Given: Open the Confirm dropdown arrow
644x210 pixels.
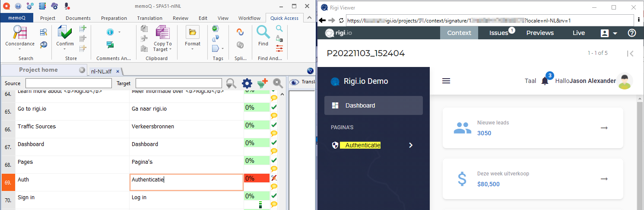Looking at the screenshot, I should [x=65, y=49].
